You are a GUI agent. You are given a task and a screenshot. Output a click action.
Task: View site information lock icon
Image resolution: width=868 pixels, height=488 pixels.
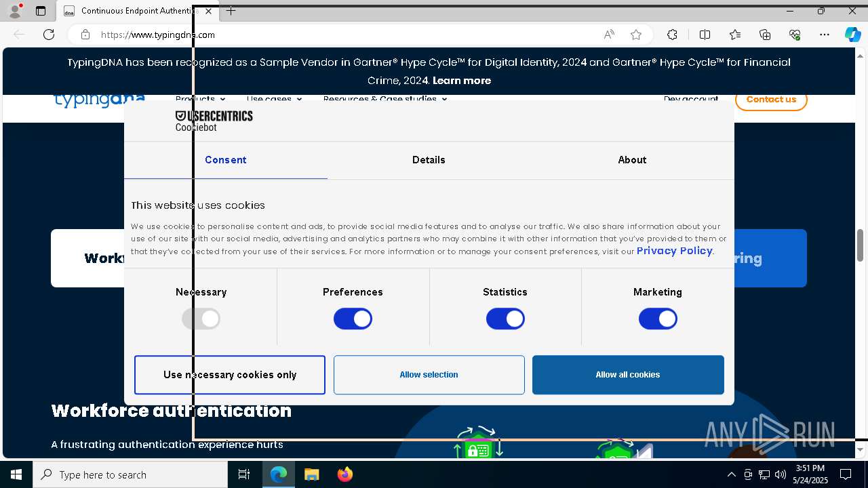click(x=85, y=35)
